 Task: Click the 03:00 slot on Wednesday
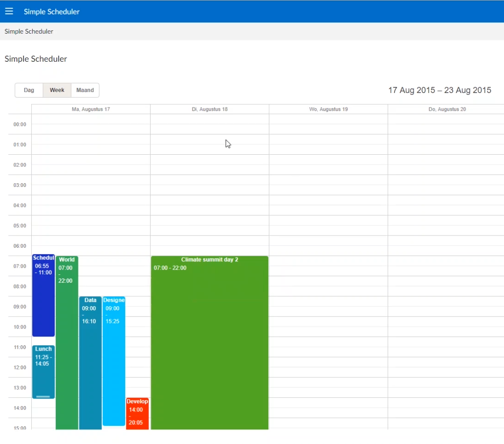pyautogui.click(x=328, y=185)
